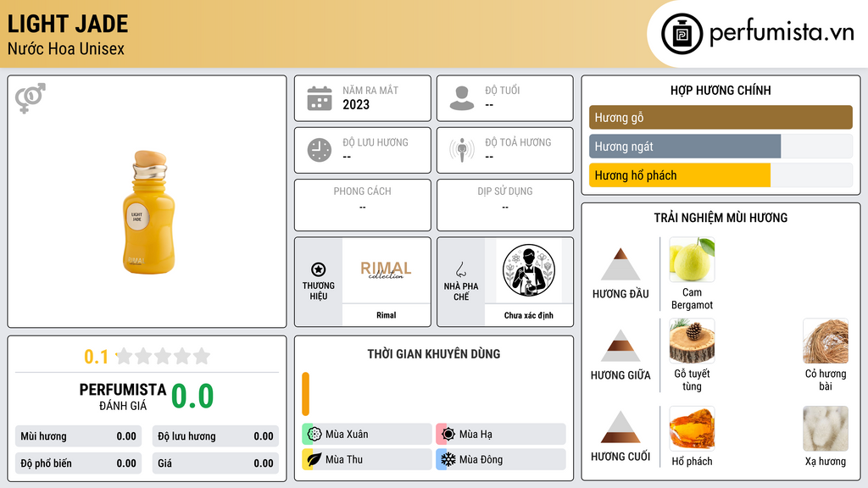Viewport: 868px width, 488px height.
Task: Click the Hương đầu pyramid icon
Action: click(x=620, y=264)
